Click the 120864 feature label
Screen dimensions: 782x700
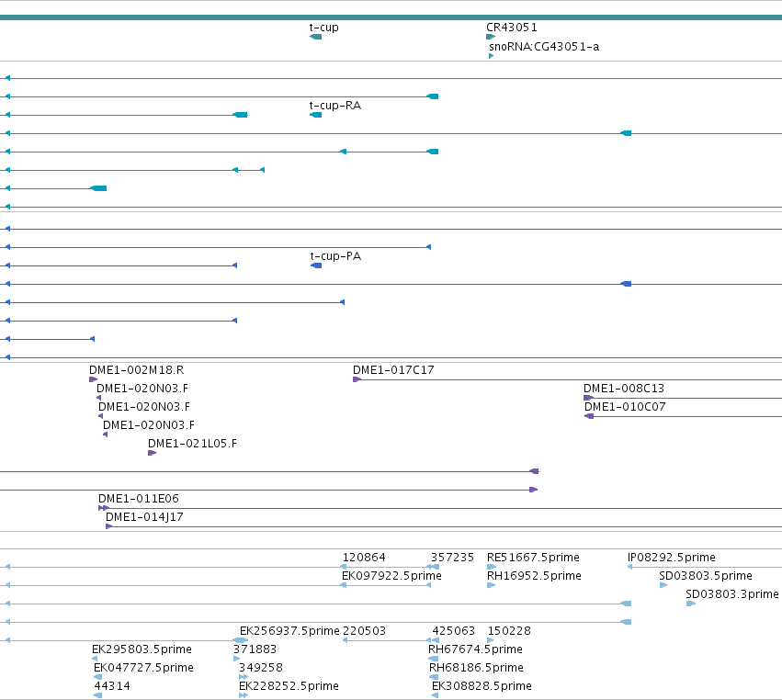pos(364,558)
